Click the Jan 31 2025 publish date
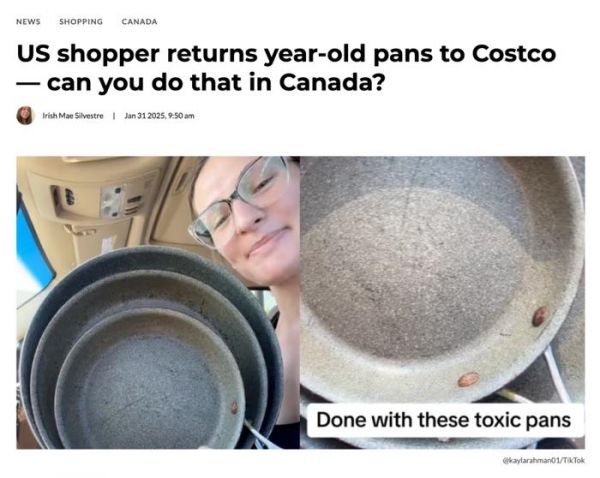This screenshot has width=600, height=478. pyautogui.click(x=159, y=116)
